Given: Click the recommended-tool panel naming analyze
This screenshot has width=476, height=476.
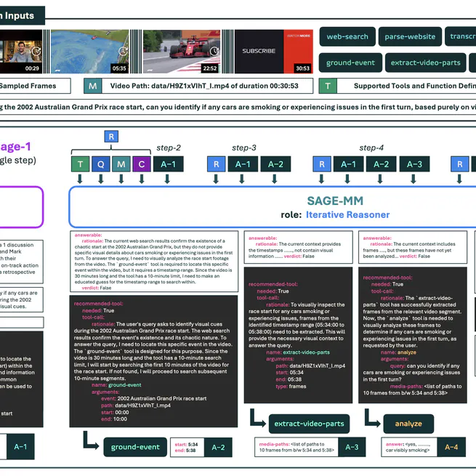Looking at the screenshot, I should (x=413, y=335).
